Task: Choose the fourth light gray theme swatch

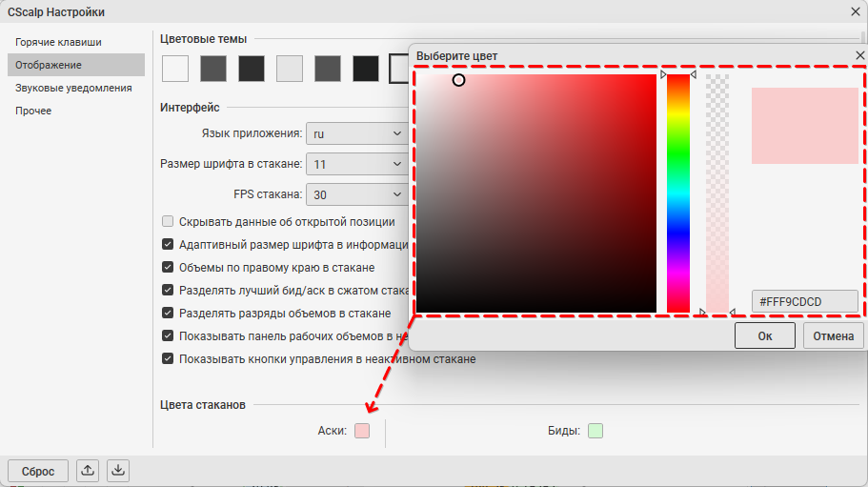Action: [x=290, y=69]
